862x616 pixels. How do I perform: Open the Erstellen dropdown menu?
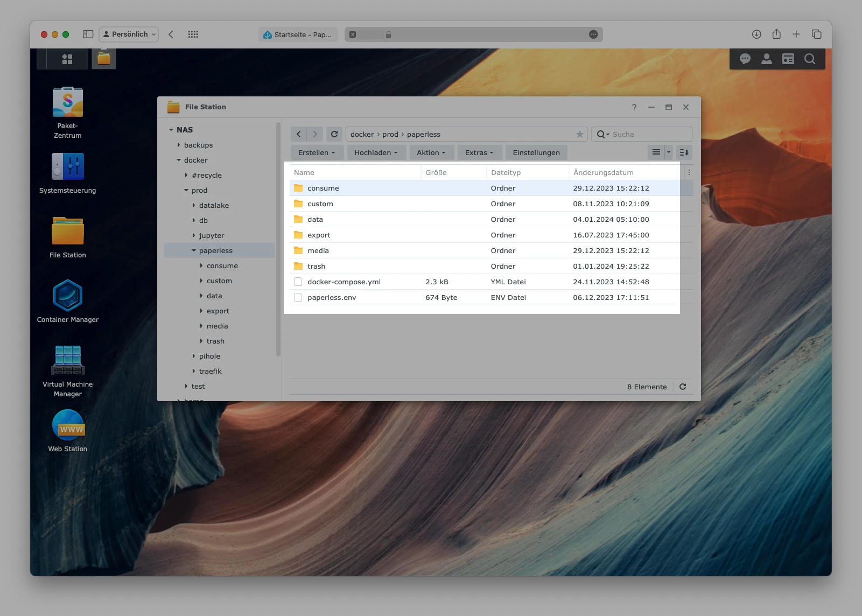tap(317, 152)
